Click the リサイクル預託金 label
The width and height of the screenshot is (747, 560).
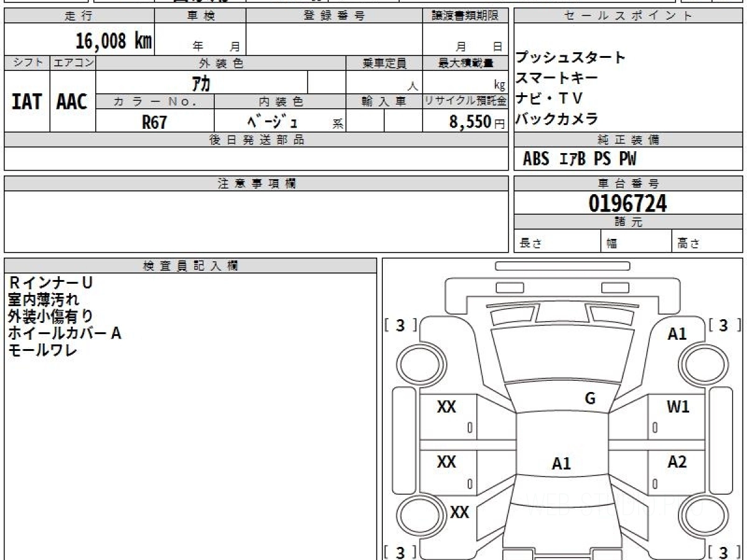click(465, 101)
